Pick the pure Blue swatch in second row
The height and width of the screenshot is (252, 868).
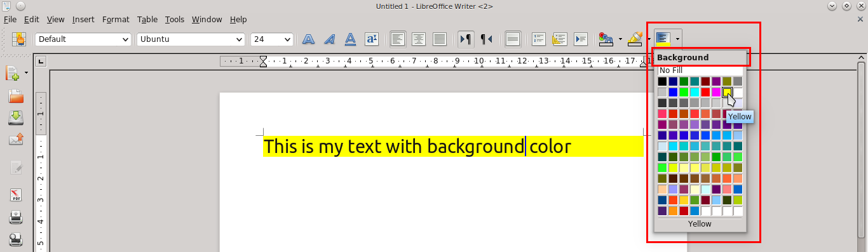click(x=674, y=92)
